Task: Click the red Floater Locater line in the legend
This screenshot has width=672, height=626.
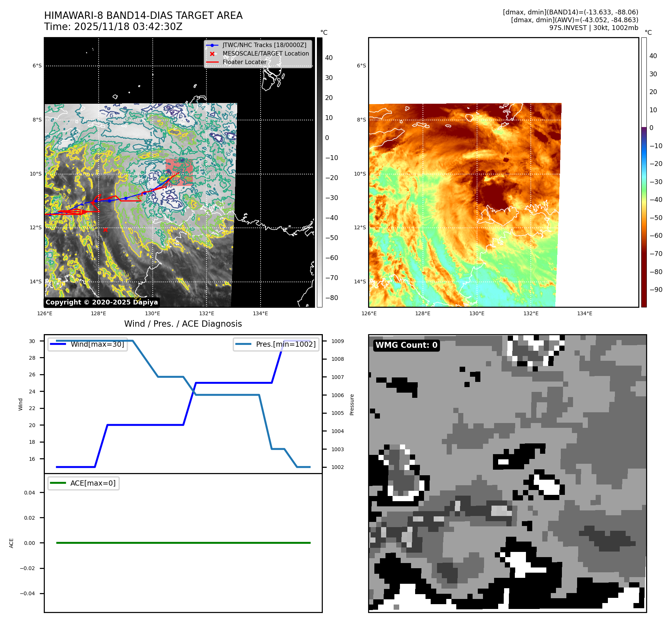Action: (212, 62)
